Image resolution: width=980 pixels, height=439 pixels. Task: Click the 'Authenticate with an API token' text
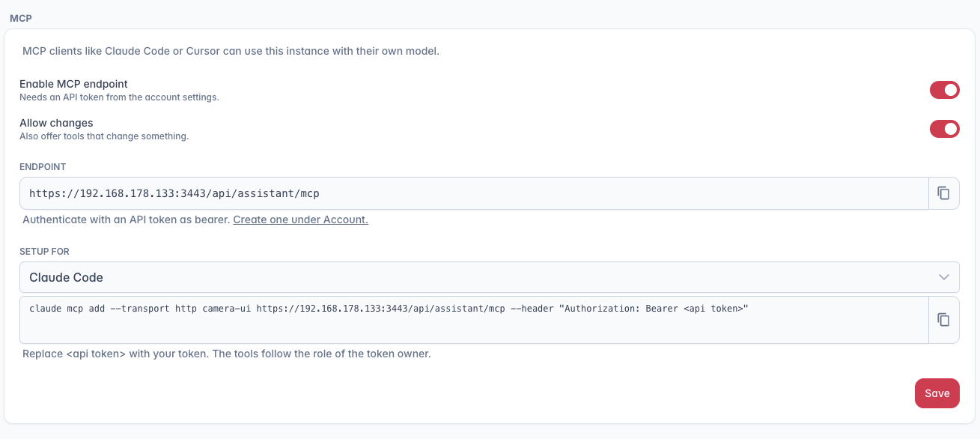126,219
